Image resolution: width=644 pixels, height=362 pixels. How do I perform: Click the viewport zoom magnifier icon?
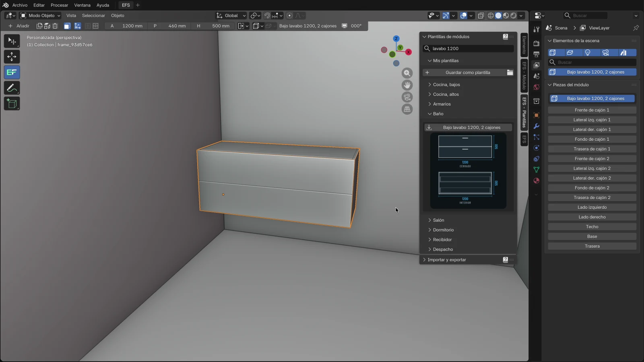click(407, 73)
